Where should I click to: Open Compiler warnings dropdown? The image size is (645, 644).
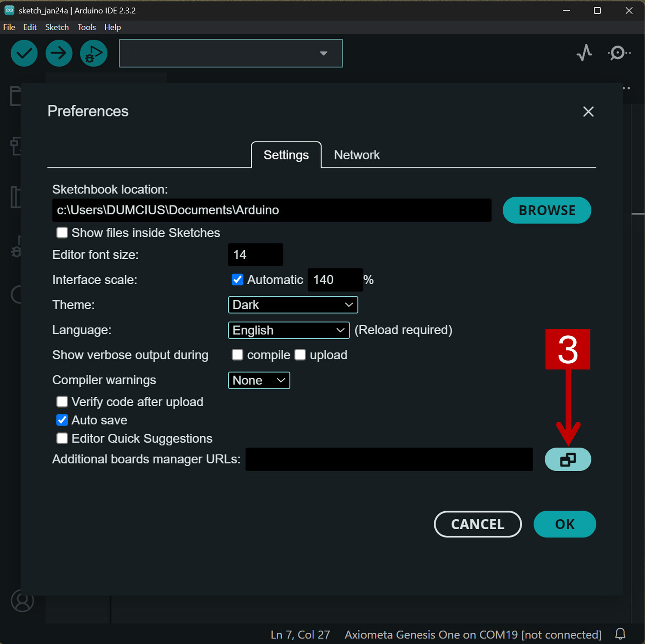point(259,380)
